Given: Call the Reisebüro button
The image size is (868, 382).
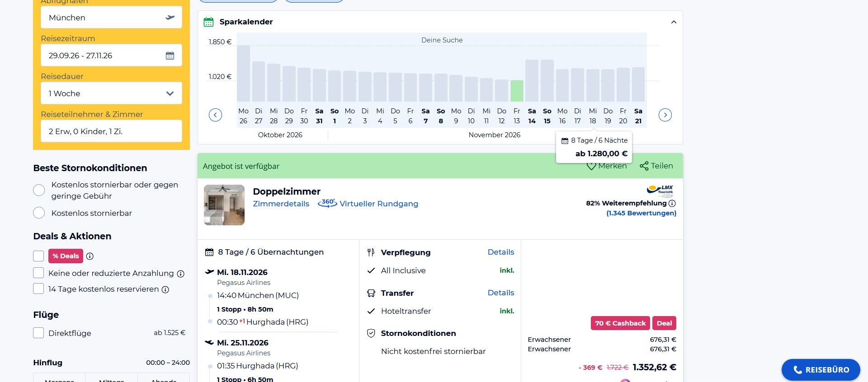Looking at the screenshot, I should tap(821, 370).
